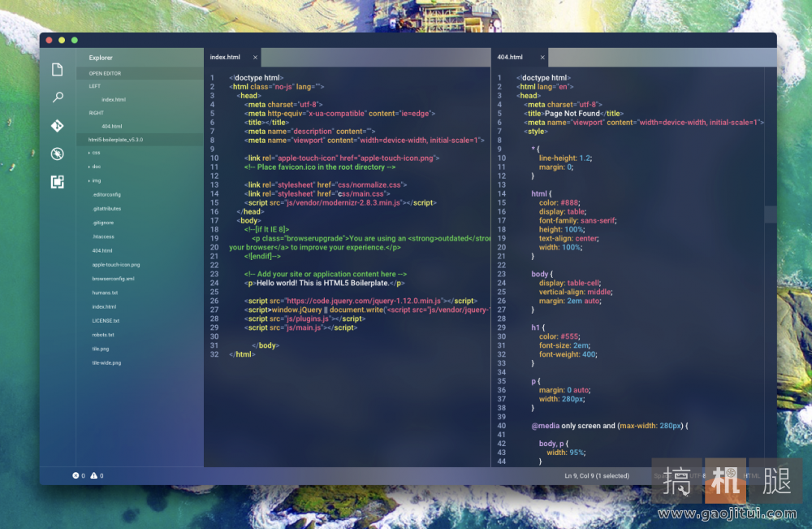The width and height of the screenshot is (812, 529).
Task: Click the scrollbar thumb in the 404.html editor
Action: [x=771, y=214]
